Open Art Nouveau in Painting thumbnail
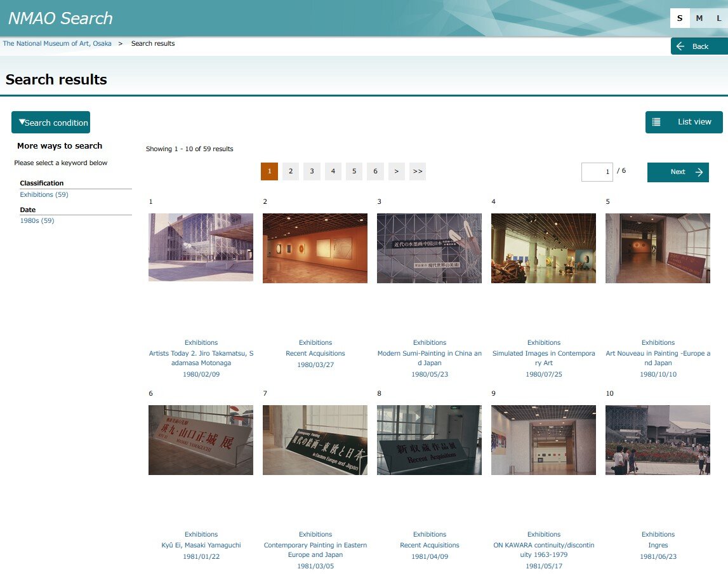 [658, 248]
